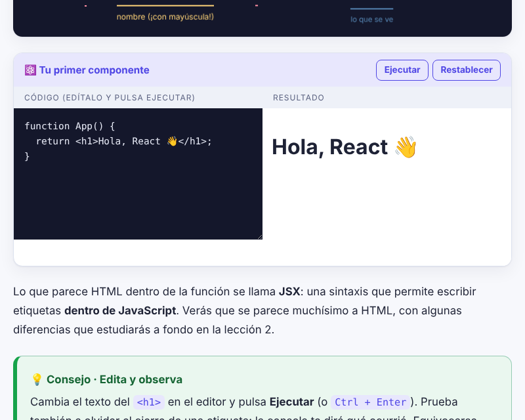Click the waving hand emoji in the result
525x420 pixels.
tap(406, 147)
